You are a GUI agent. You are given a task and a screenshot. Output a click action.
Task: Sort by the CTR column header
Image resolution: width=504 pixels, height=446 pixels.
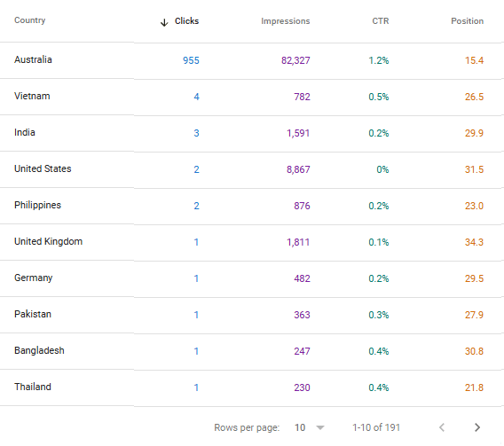381,21
